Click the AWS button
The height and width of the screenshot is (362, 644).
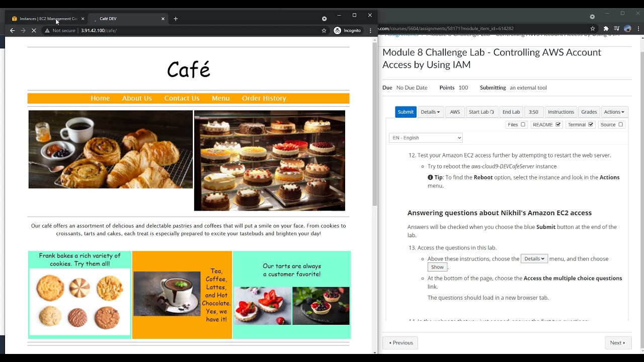click(x=455, y=112)
